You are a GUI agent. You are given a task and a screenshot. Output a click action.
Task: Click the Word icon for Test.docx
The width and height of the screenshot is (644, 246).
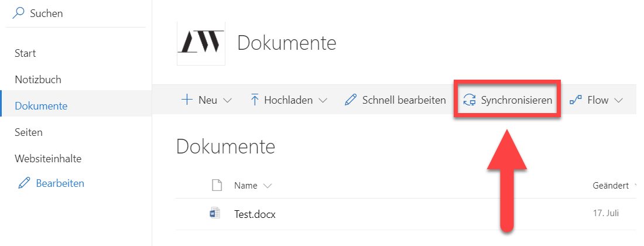pos(215,214)
